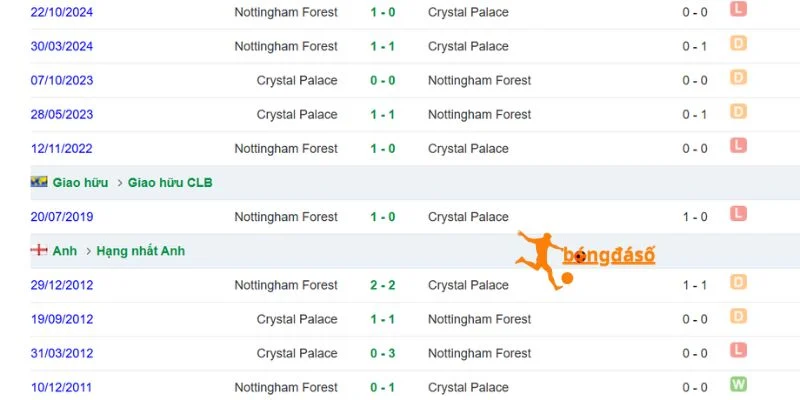Viewport: 800px width, 400px height.
Task: Click bóngđásố watermark text link
Action: tap(609, 256)
